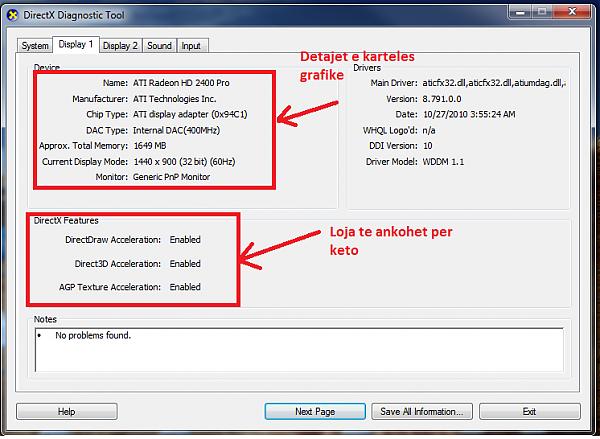This screenshot has height=439, width=600.
Task: Go to the Sound tab
Action: [x=159, y=46]
